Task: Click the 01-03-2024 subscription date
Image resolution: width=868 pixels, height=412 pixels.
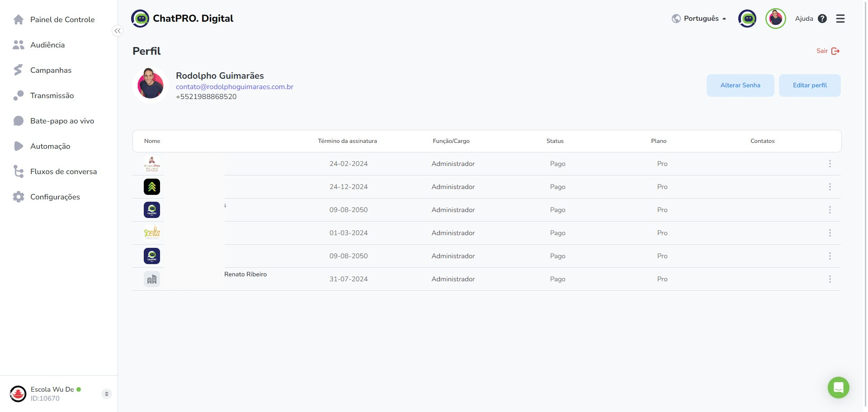Action: click(349, 233)
